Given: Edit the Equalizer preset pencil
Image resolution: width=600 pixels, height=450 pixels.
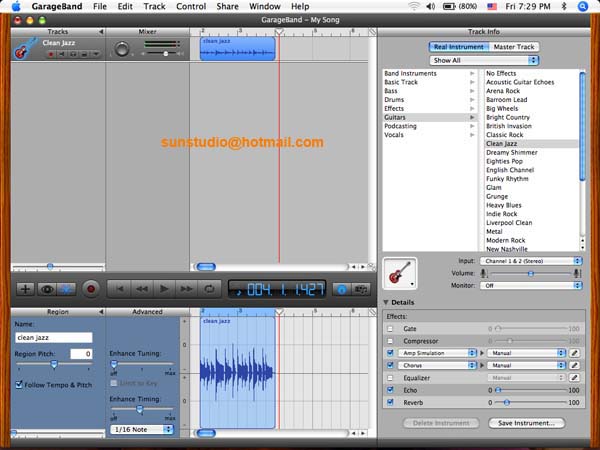Looking at the screenshot, I should pos(574,378).
